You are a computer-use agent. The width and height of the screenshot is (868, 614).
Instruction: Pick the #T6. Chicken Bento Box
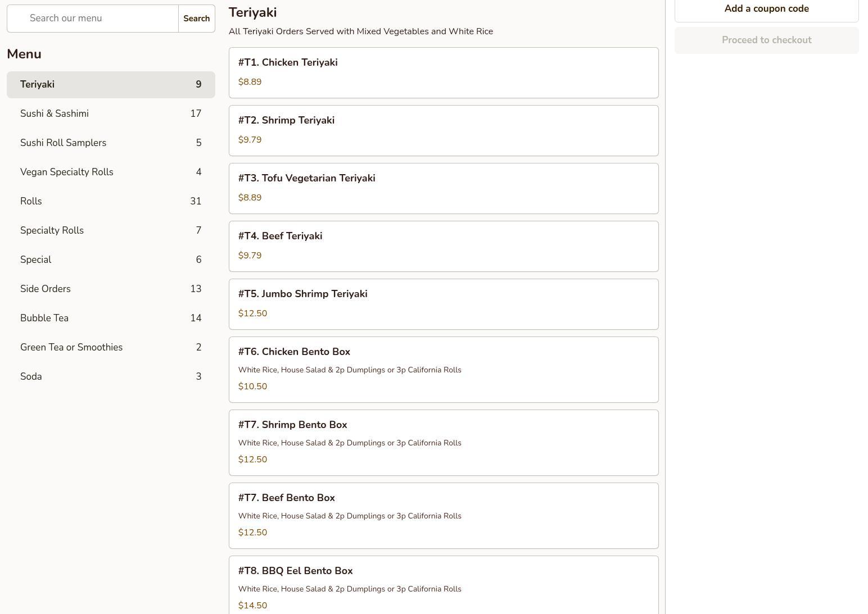tap(444, 370)
